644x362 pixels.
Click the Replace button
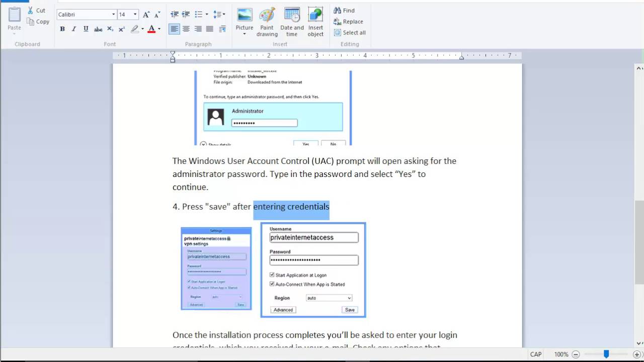coord(348,22)
